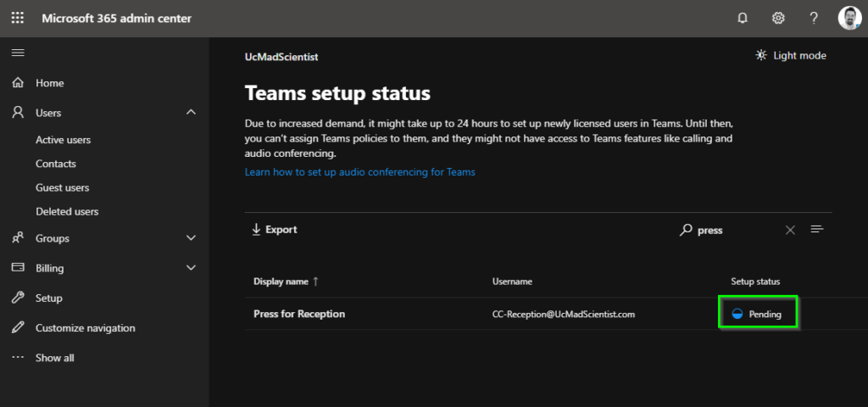Viewport: 868px width, 407px height.
Task: Click the Export download arrow icon
Action: (x=256, y=229)
